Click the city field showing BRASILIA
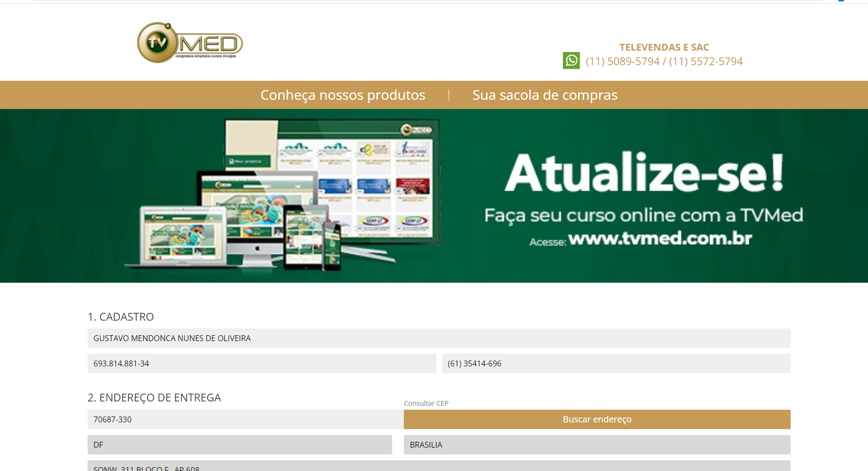 point(597,445)
